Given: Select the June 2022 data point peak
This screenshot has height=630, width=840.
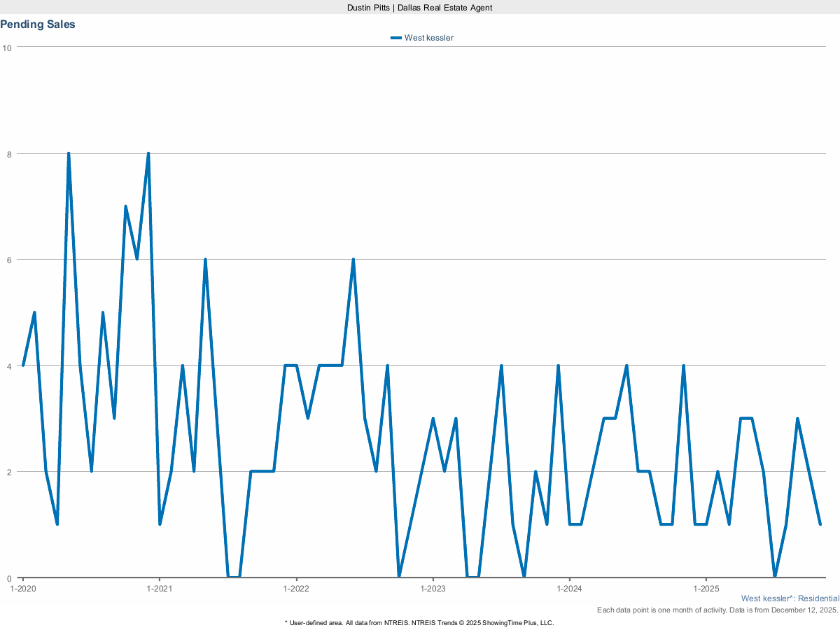Looking at the screenshot, I should (353, 258).
